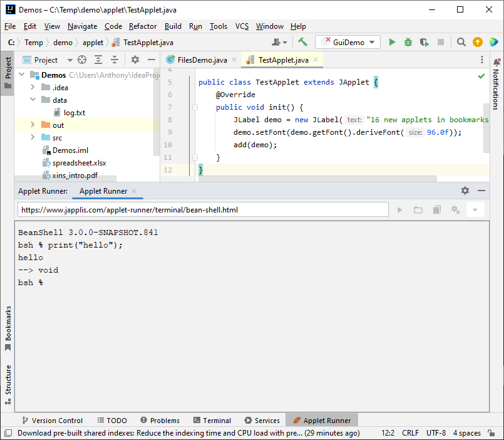Open the Navigate menu

coord(82,26)
